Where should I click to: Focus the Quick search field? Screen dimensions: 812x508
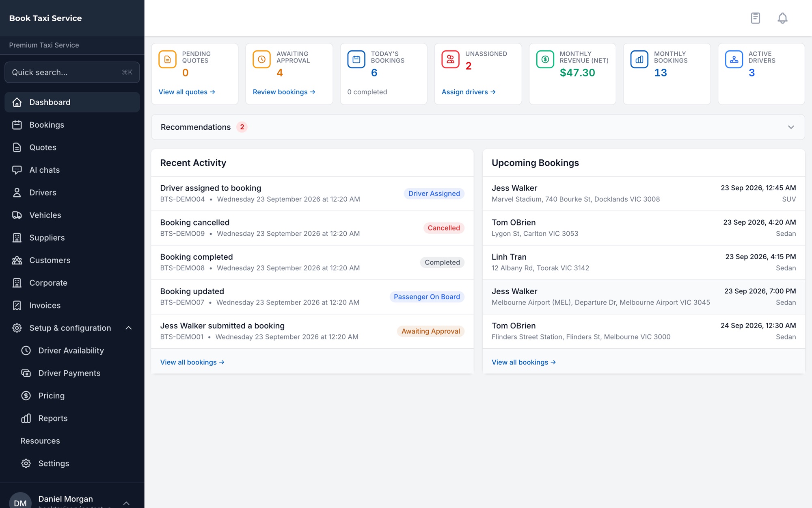tap(72, 72)
